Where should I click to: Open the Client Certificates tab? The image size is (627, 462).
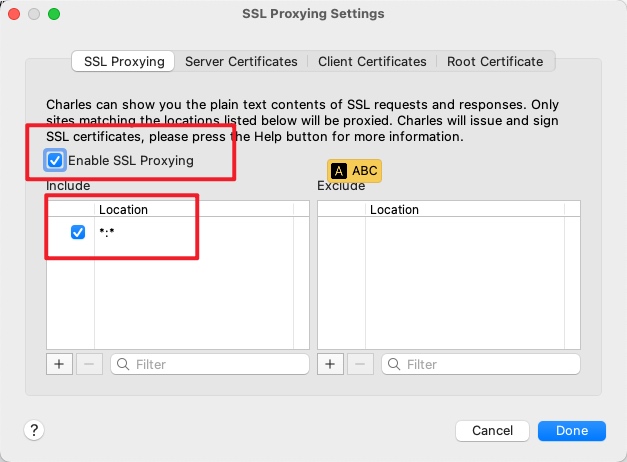[x=372, y=61]
